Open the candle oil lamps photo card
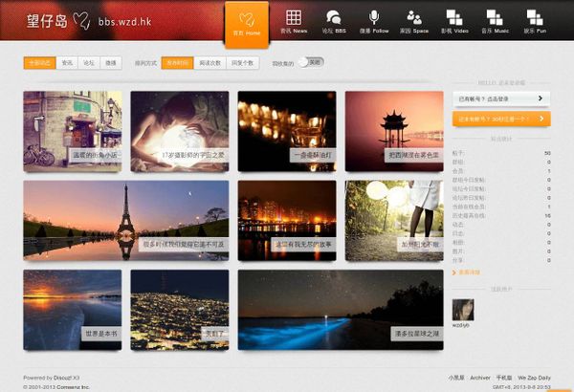This screenshot has width=574, height=392. pos(287,131)
